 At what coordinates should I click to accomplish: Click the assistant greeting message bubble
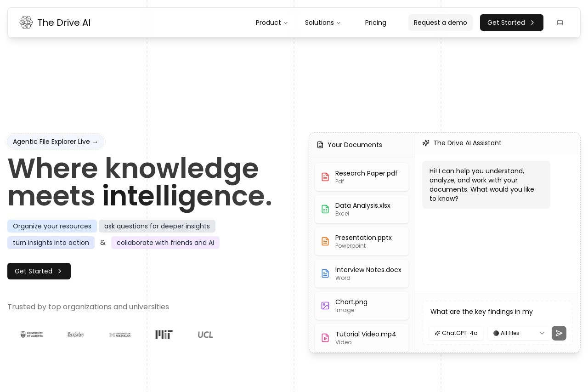point(486,185)
